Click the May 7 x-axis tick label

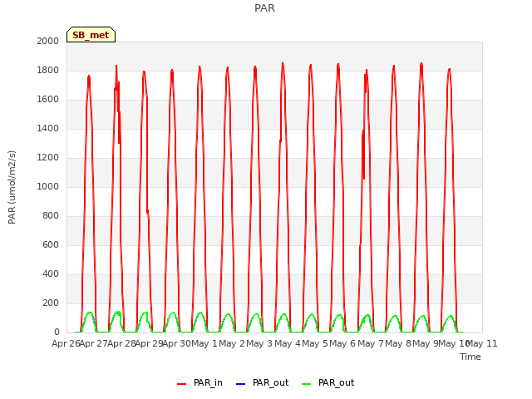[371, 343]
